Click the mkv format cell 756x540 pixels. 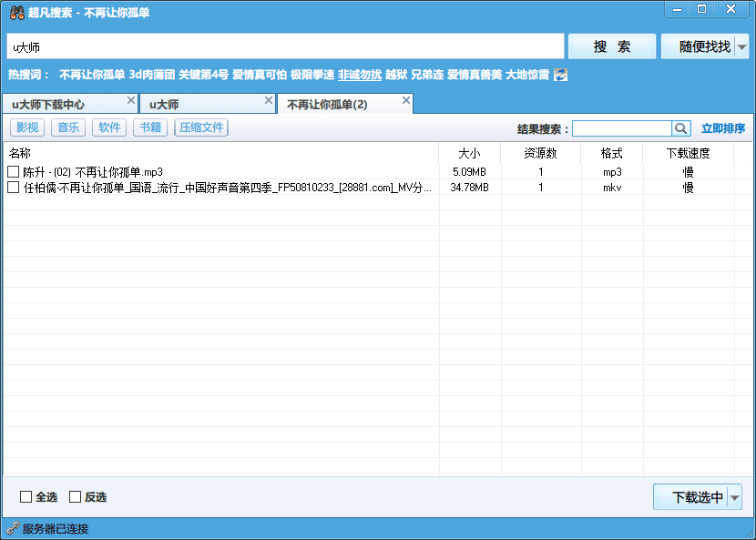click(x=612, y=187)
